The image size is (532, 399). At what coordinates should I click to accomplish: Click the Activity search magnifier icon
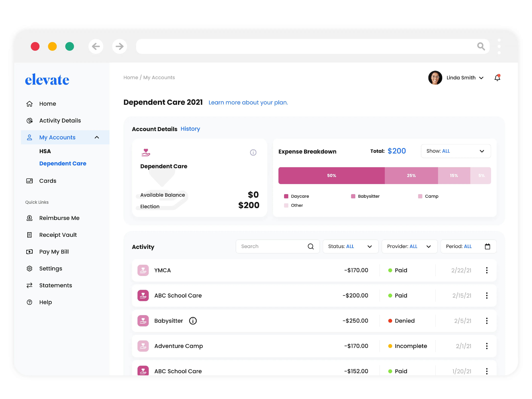click(x=310, y=246)
